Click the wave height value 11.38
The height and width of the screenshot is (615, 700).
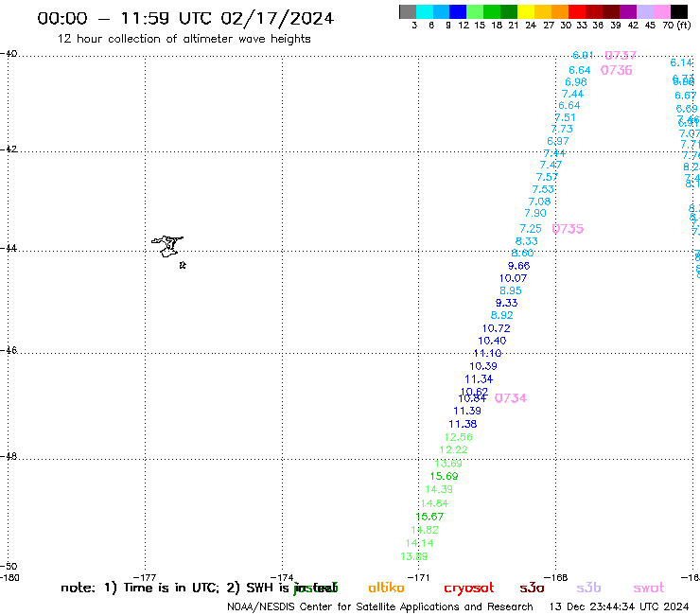tap(463, 424)
